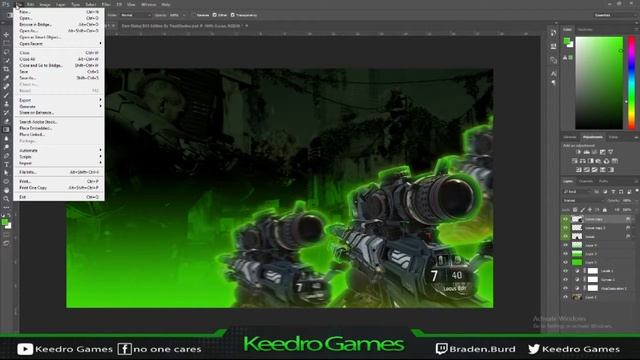Choose File Info... from the File menu
Image resolution: width=640 pixels, height=360 pixels.
[59, 172]
